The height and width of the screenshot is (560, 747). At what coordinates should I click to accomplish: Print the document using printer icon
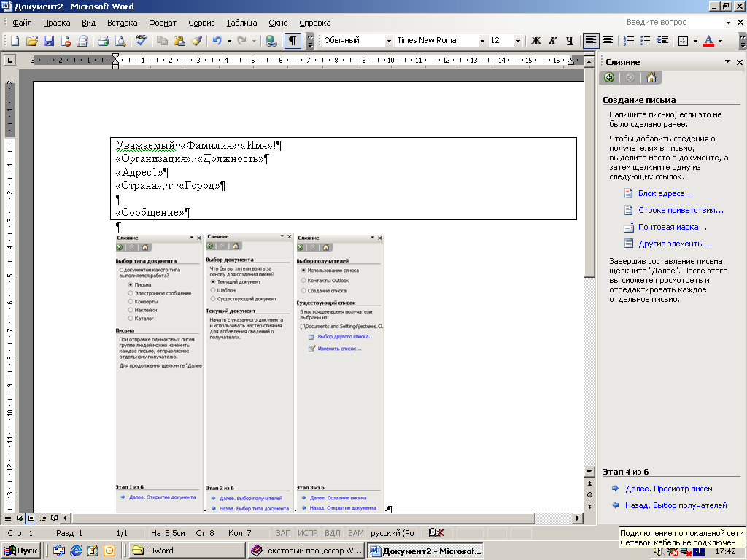[x=104, y=41]
